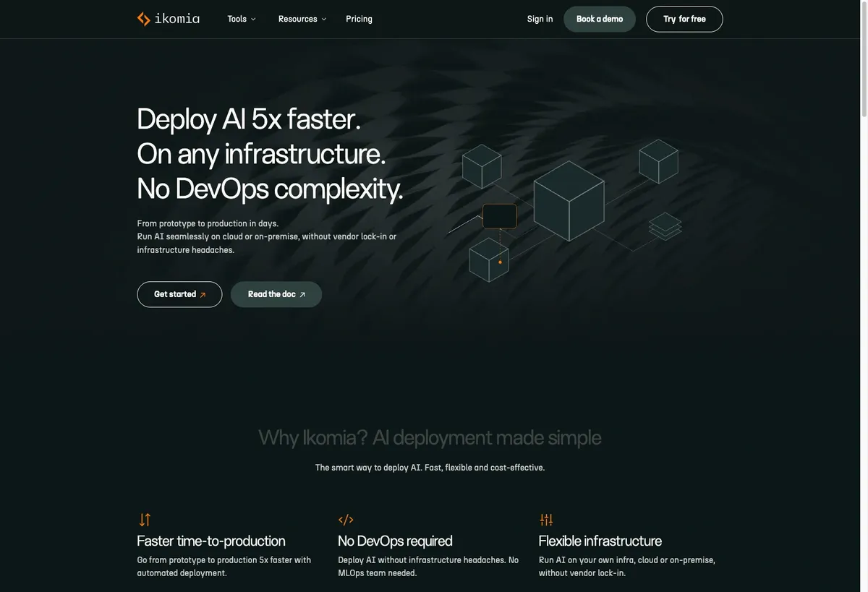Expand the Resources dropdown menu

click(x=302, y=19)
